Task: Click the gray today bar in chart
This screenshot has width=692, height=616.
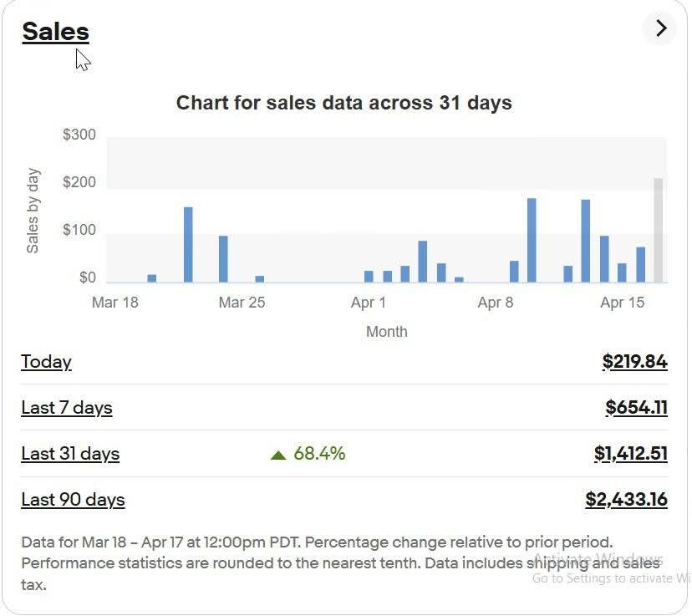Action: (658, 230)
